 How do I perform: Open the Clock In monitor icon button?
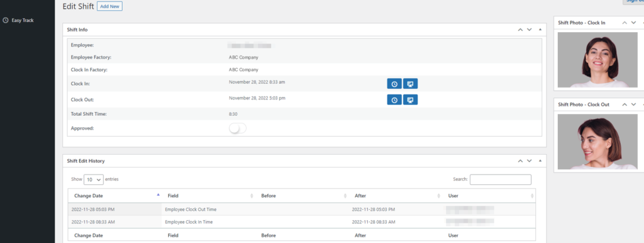(410, 84)
